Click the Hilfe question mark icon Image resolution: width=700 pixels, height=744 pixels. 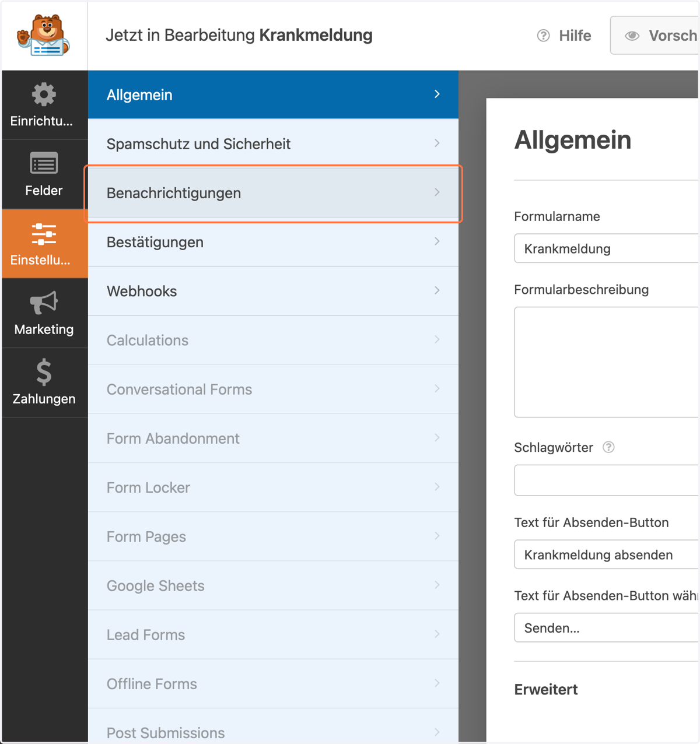point(543,36)
